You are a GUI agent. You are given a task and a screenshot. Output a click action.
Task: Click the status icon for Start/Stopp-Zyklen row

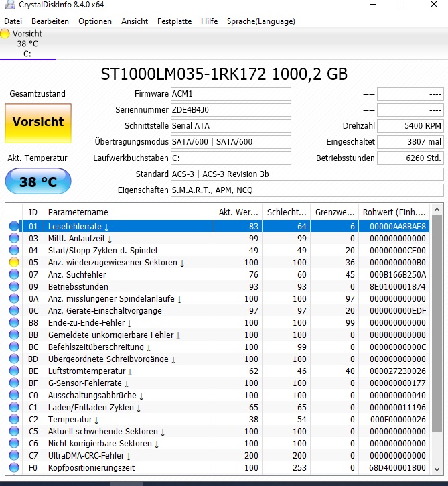point(14,250)
